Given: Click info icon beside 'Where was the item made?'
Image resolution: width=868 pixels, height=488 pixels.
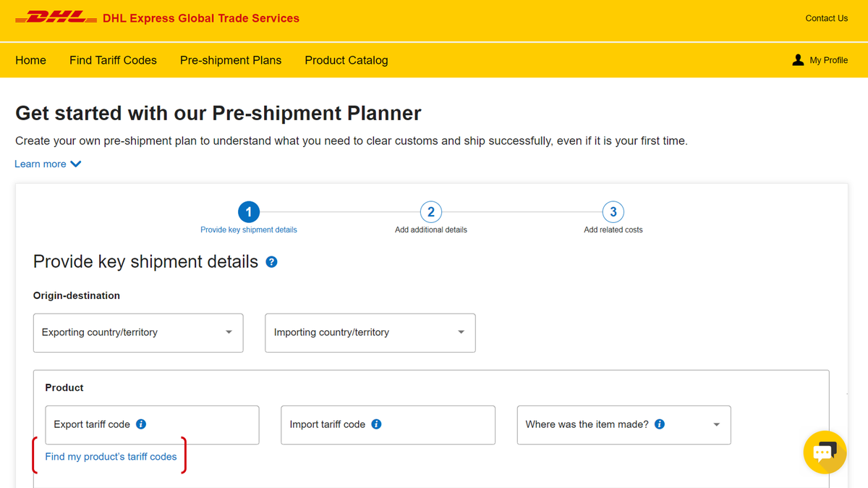Looking at the screenshot, I should (x=659, y=424).
